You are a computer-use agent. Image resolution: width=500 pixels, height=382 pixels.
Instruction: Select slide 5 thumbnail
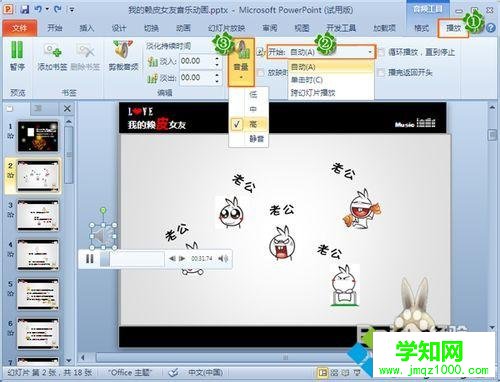(38, 294)
